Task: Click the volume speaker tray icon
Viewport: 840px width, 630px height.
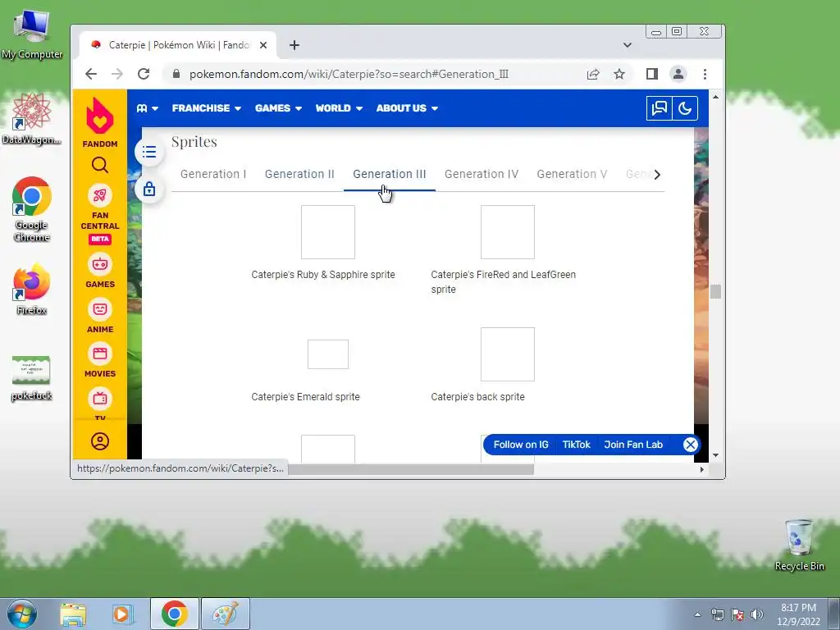Action: click(x=757, y=614)
